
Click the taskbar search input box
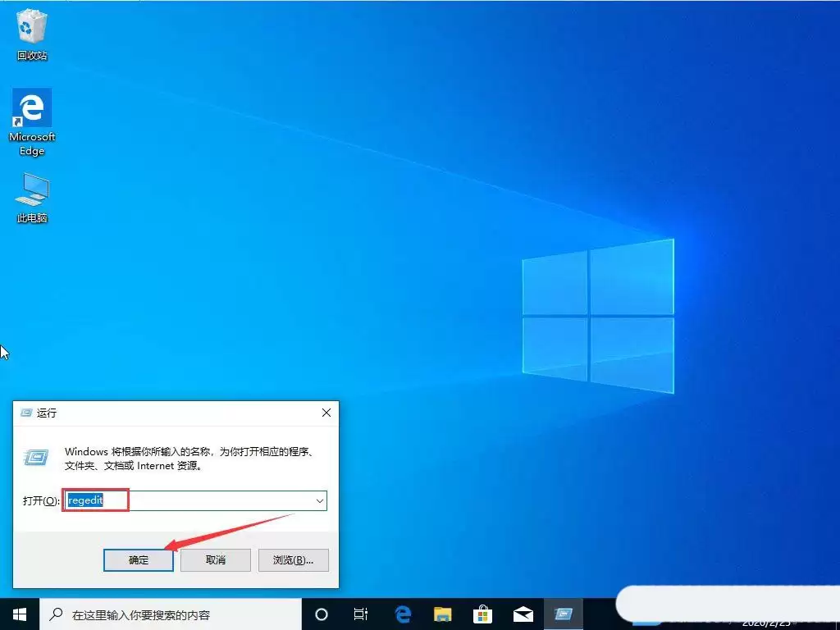tap(164, 614)
